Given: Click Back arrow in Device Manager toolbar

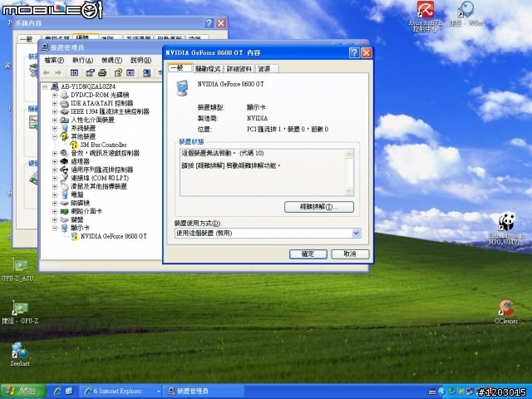Looking at the screenshot, I should (47, 73).
